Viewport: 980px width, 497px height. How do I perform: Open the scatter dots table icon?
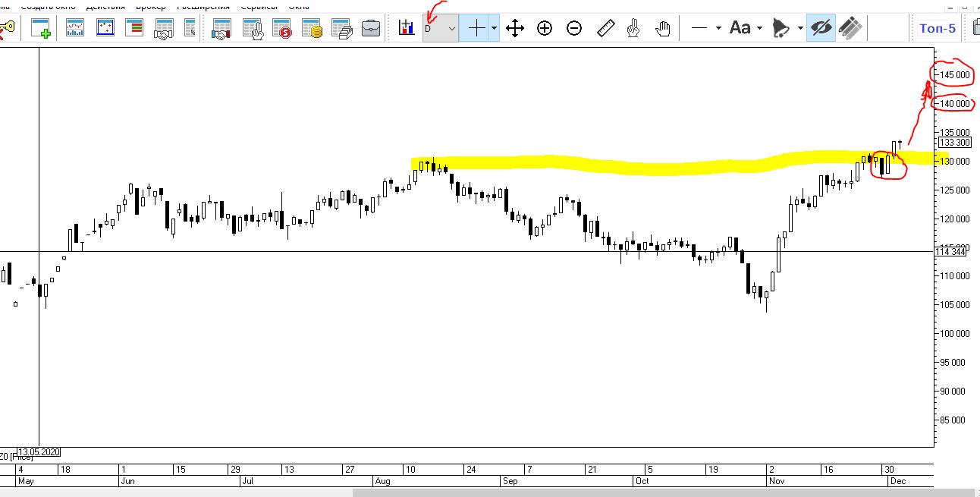[x=105, y=29]
